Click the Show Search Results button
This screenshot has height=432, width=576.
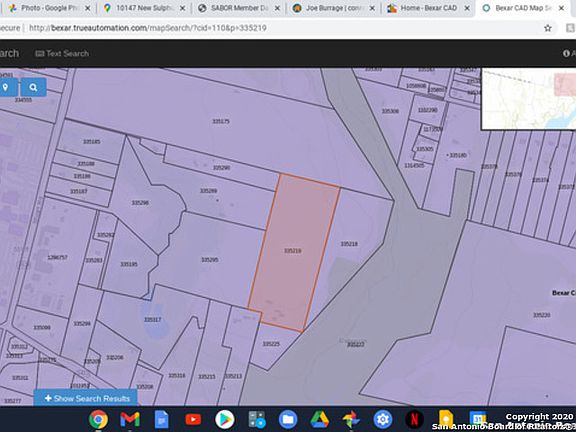pyautogui.click(x=86, y=398)
